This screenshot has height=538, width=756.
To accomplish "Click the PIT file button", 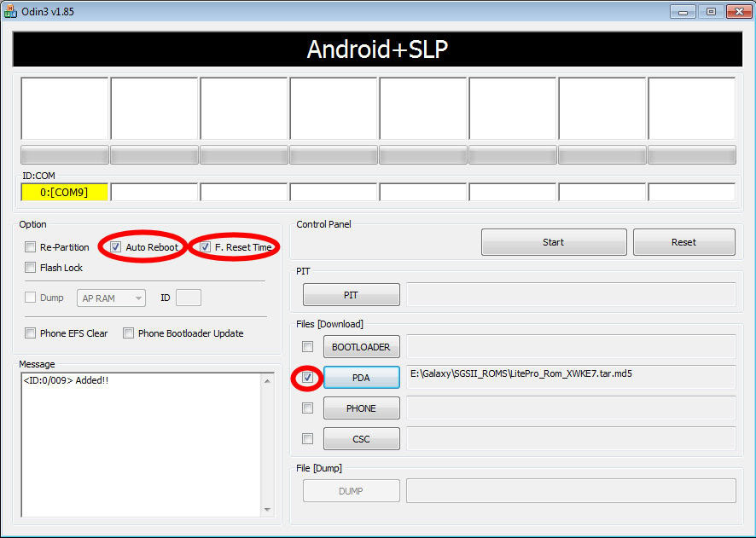I will pyautogui.click(x=352, y=295).
